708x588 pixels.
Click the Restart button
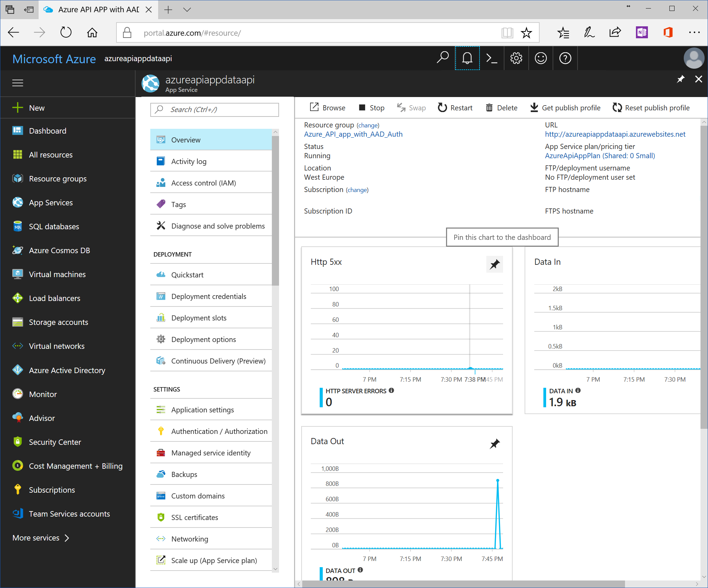click(x=455, y=108)
